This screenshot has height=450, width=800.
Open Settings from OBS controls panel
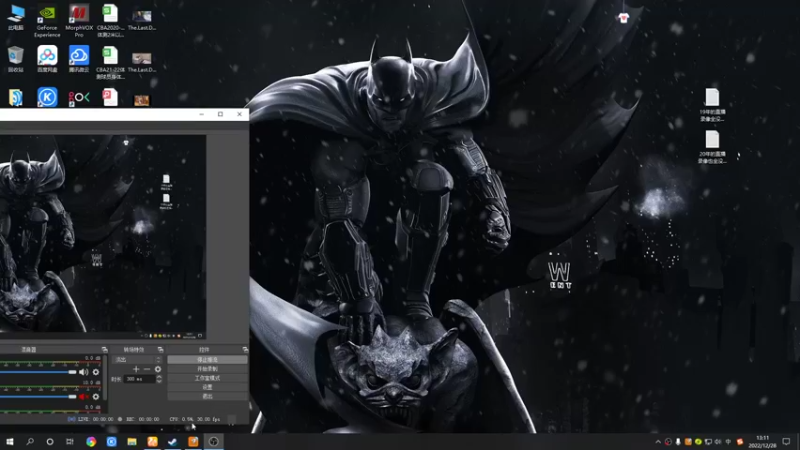point(207,387)
